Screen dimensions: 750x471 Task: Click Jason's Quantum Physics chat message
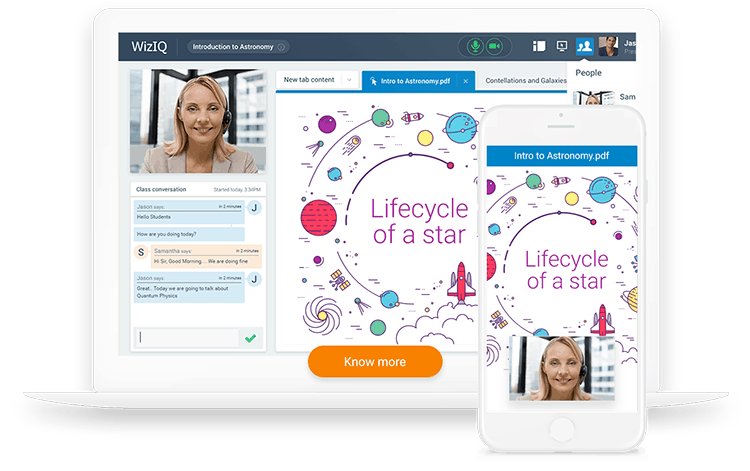(x=189, y=287)
